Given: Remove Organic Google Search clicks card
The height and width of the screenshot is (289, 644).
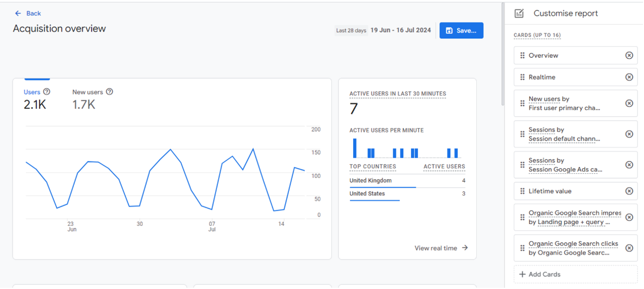Looking at the screenshot, I should (629, 248).
